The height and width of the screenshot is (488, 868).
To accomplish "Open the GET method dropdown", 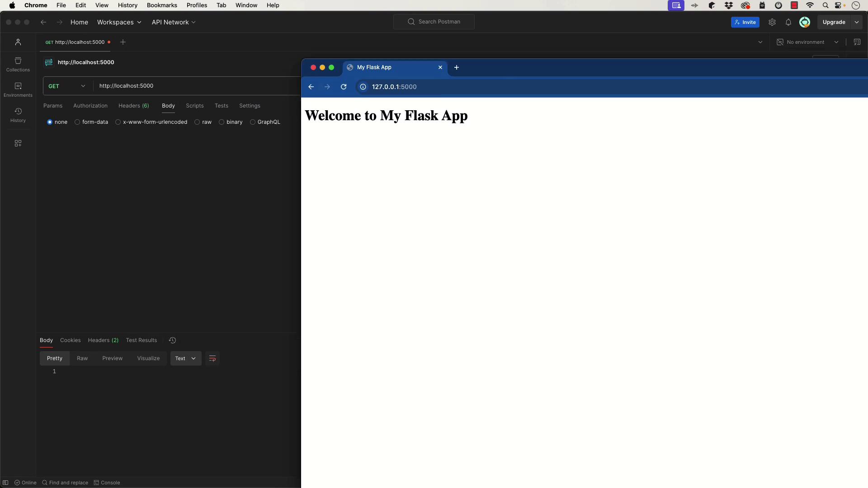I will tap(67, 86).
